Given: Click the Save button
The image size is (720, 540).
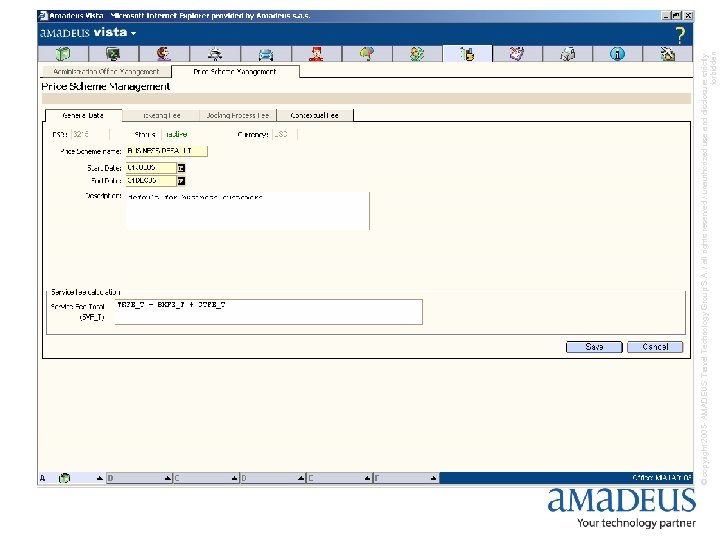Looking at the screenshot, I should (x=594, y=347).
